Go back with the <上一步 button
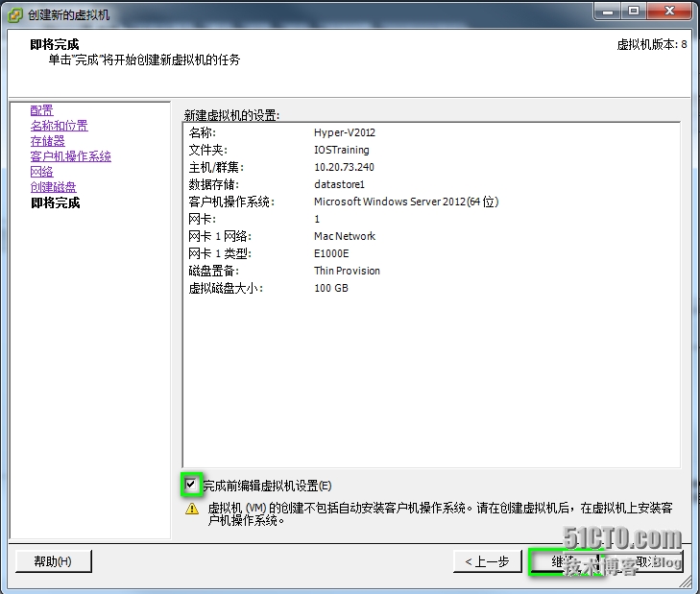Image resolution: width=700 pixels, height=594 pixels. point(487,561)
